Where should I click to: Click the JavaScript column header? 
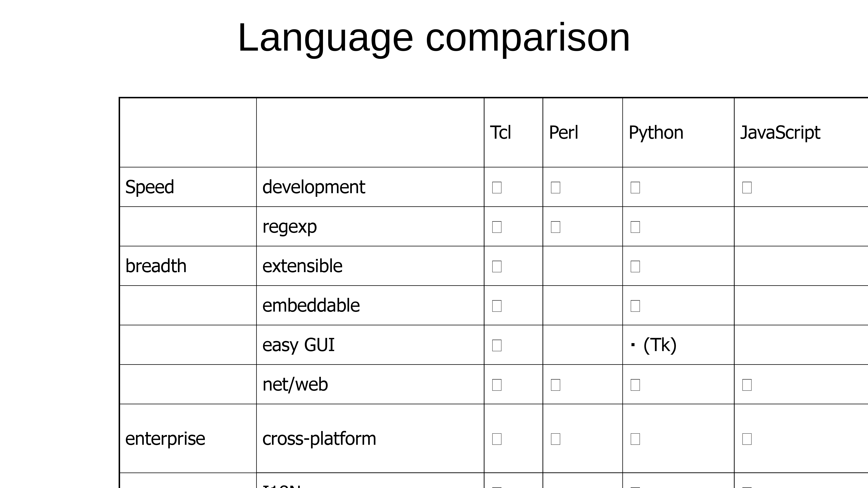click(780, 132)
